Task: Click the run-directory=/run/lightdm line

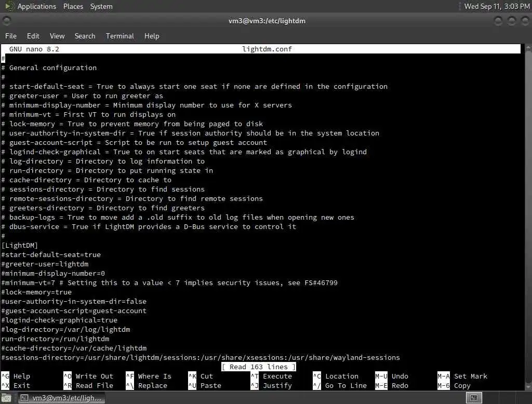Action: [55, 339]
